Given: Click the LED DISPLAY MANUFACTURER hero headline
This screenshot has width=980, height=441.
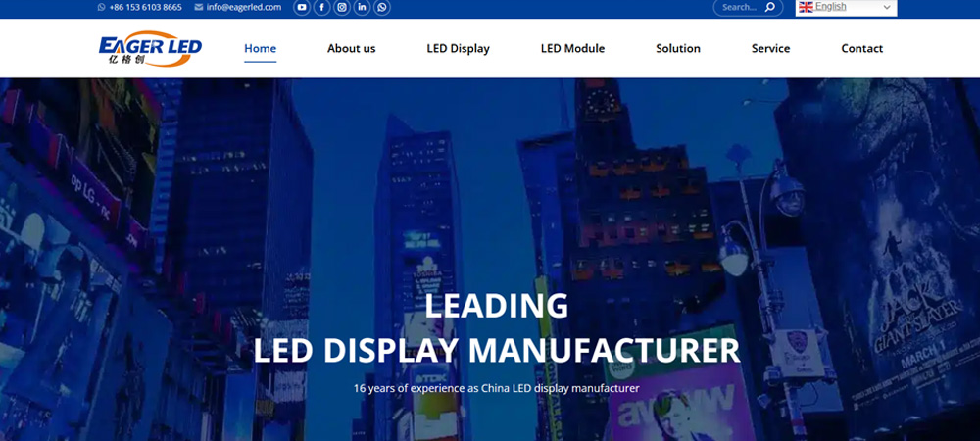Looking at the screenshot, I should coord(497,351).
